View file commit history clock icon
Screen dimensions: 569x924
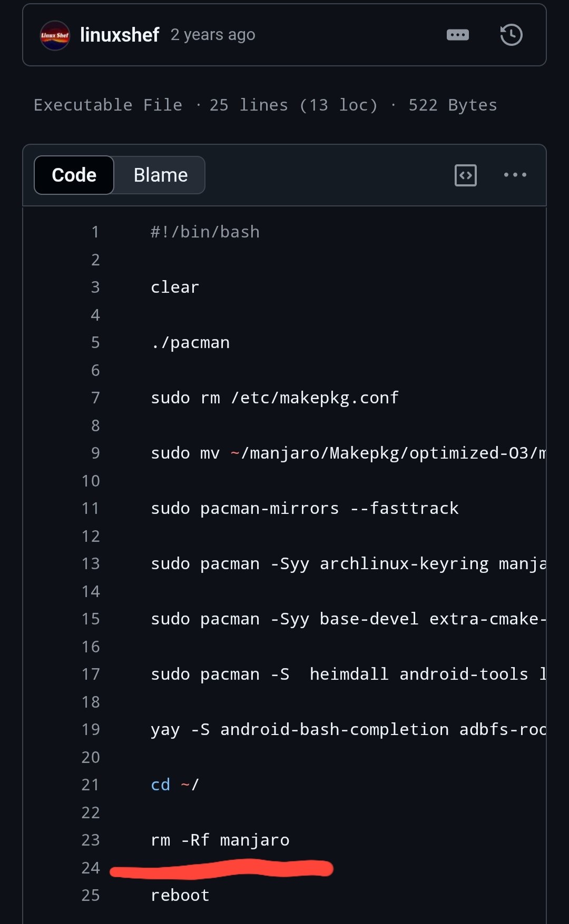(x=511, y=35)
